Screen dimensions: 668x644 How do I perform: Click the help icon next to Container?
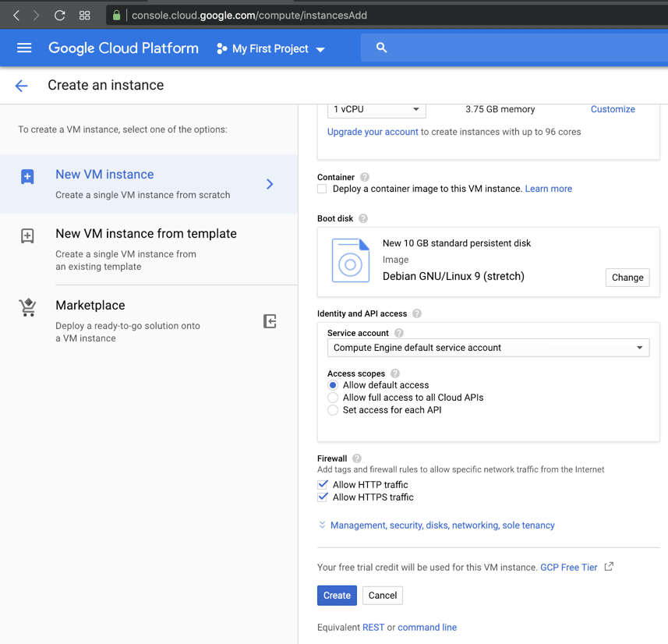click(x=365, y=178)
